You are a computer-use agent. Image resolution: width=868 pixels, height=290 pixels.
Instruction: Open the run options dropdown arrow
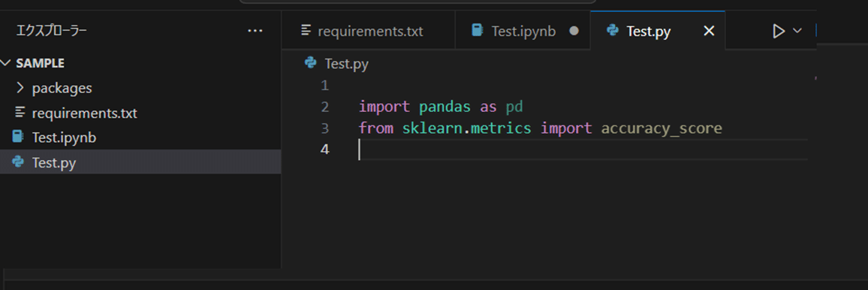[x=797, y=31]
